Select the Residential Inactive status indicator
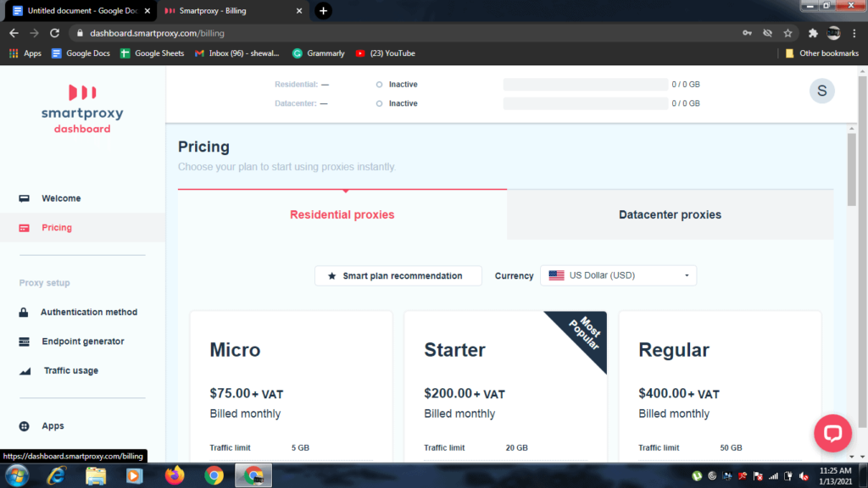Viewport: 868px width, 488px height. coord(397,85)
